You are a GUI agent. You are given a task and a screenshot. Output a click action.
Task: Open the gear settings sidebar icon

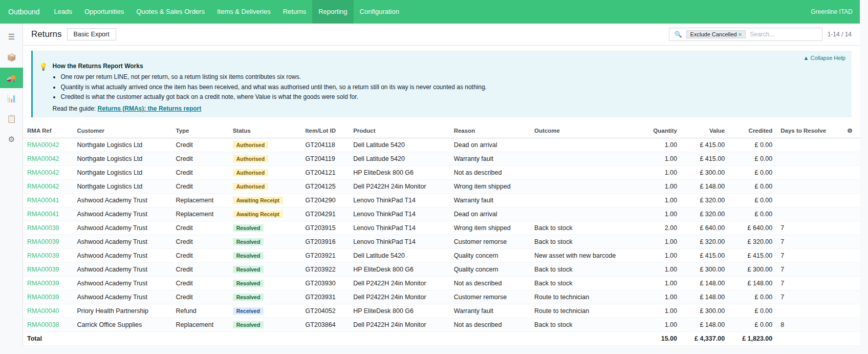coord(11,139)
